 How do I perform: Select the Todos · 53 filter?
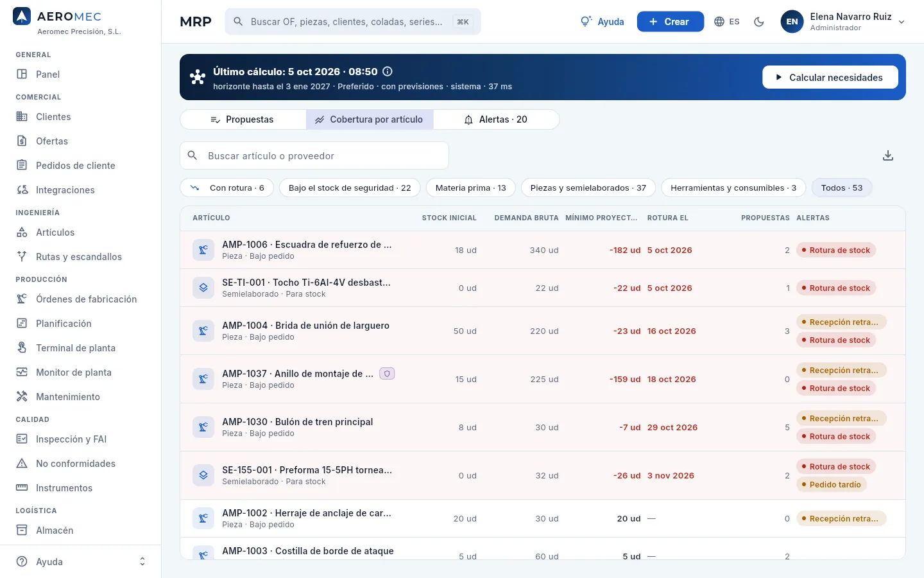[842, 188]
